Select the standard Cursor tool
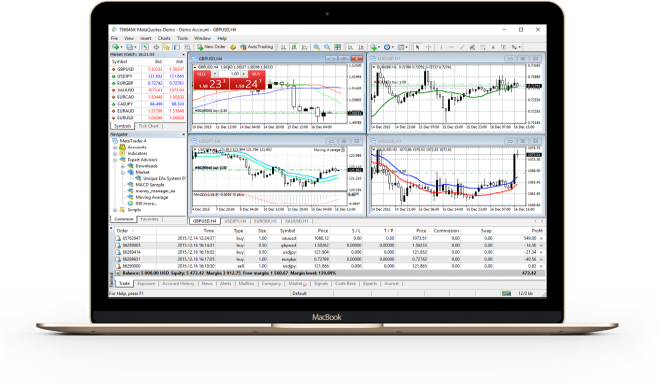 (x=418, y=47)
